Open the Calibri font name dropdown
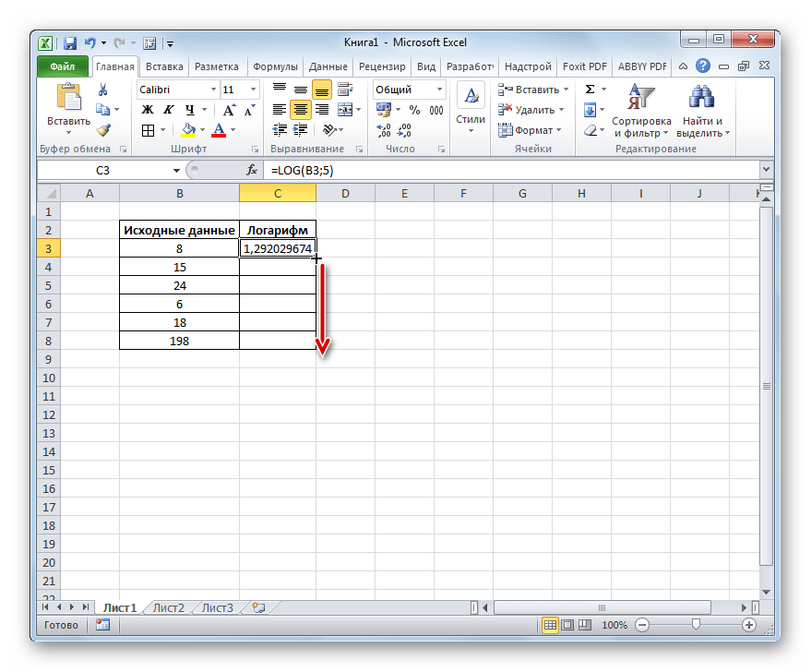The height and width of the screenshot is (672, 811). pyautogui.click(x=212, y=90)
